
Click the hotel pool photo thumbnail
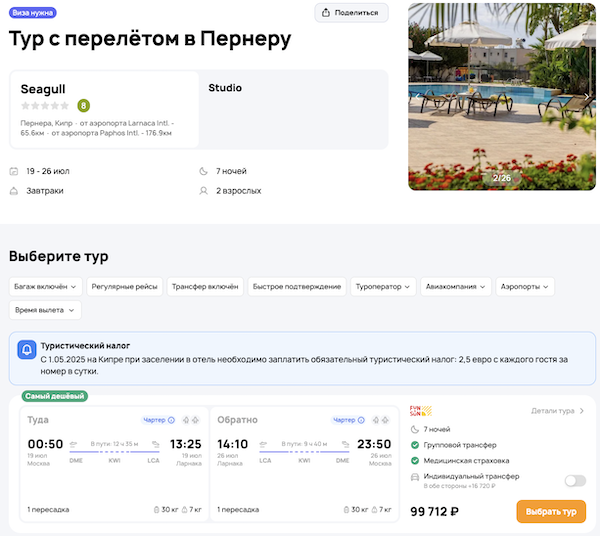[x=501, y=95]
